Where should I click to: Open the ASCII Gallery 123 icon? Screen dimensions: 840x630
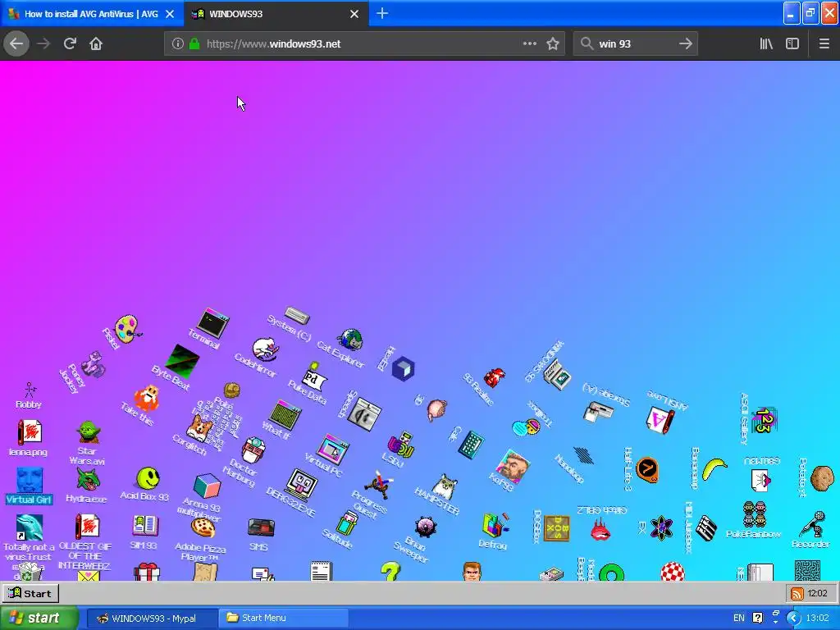(x=764, y=420)
